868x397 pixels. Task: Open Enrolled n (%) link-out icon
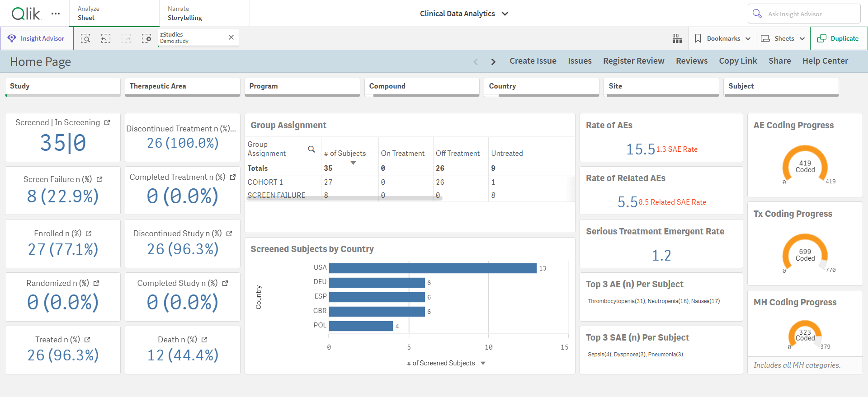tap(89, 234)
